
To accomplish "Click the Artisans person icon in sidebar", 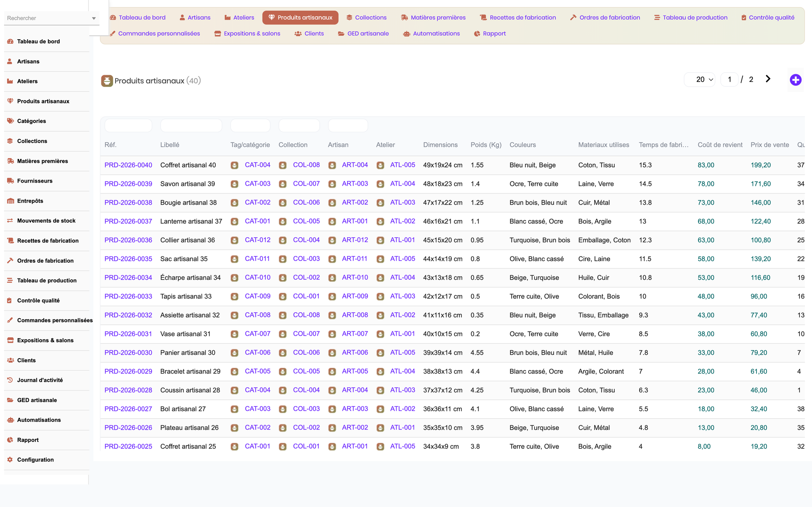I will pos(10,61).
